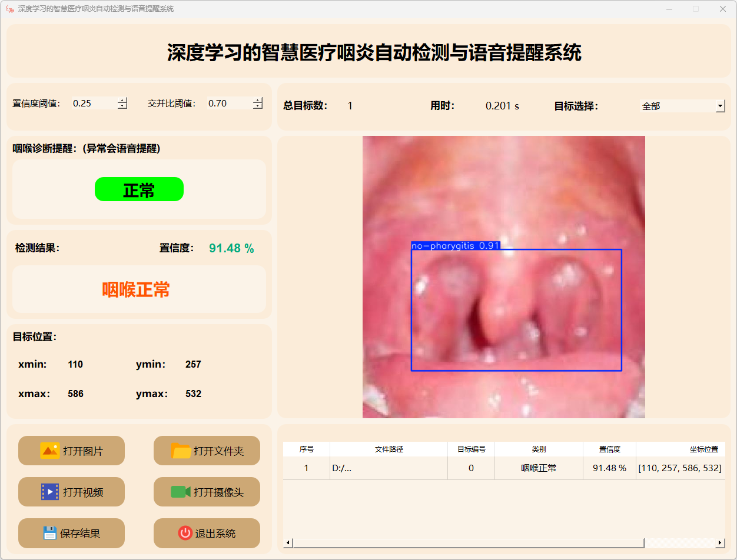Decrease the 交并比阈值 value with down arrow
This screenshot has width=737, height=560.
[x=258, y=106]
